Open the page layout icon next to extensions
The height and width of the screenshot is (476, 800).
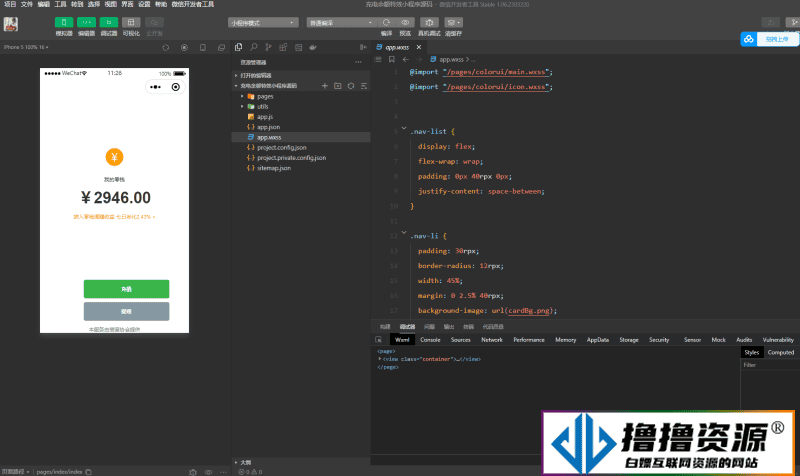pos(298,47)
